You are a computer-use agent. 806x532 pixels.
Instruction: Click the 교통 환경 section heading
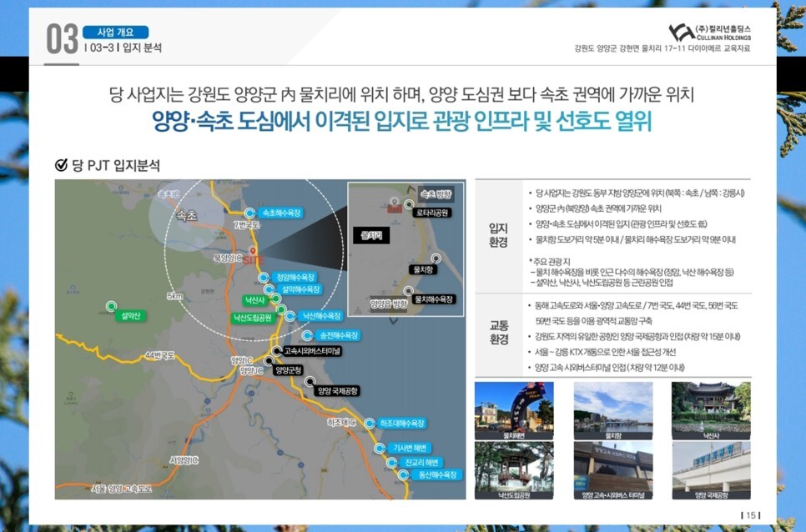(499, 332)
